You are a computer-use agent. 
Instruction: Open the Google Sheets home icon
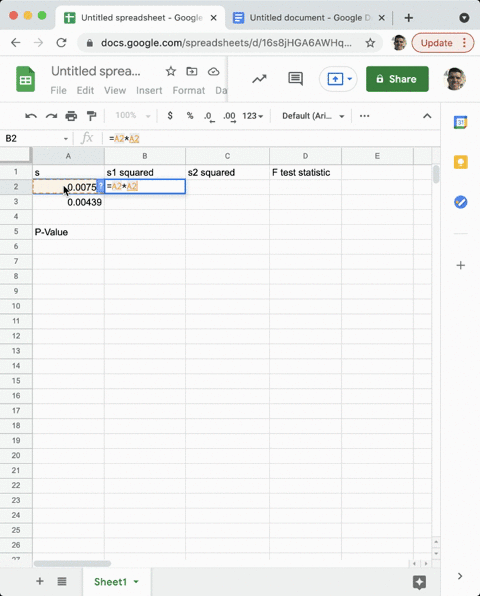pos(25,79)
